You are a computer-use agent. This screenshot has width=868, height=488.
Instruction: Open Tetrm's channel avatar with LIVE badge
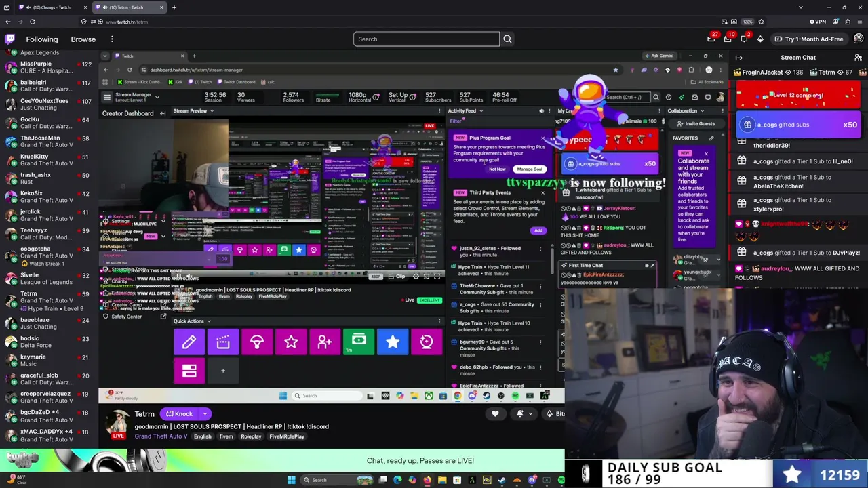coord(118,424)
